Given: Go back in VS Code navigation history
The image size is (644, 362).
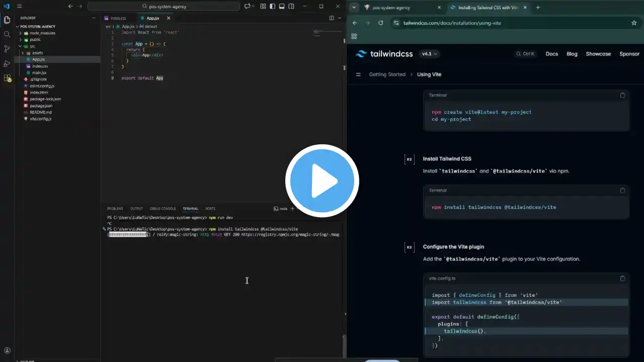Looking at the screenshot, I should 70,6.
